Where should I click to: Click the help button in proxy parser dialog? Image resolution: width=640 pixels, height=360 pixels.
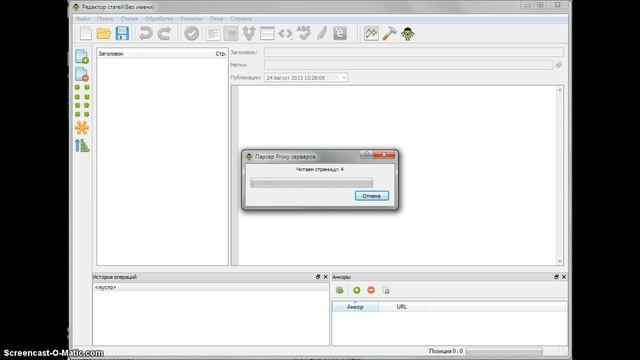coord(365,154)
